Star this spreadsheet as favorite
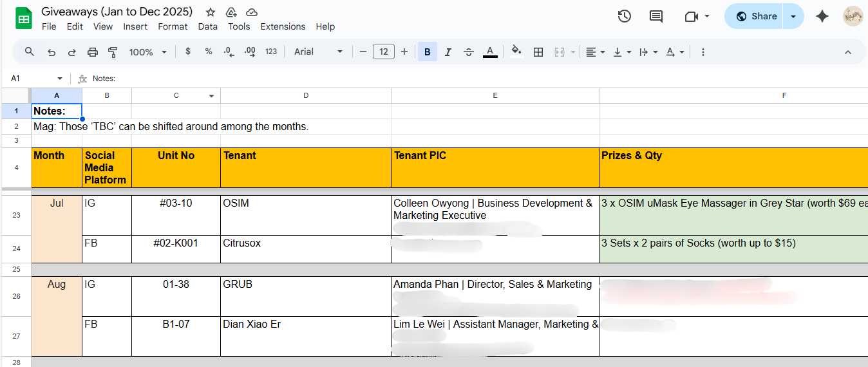 click(x=211, y=12)
